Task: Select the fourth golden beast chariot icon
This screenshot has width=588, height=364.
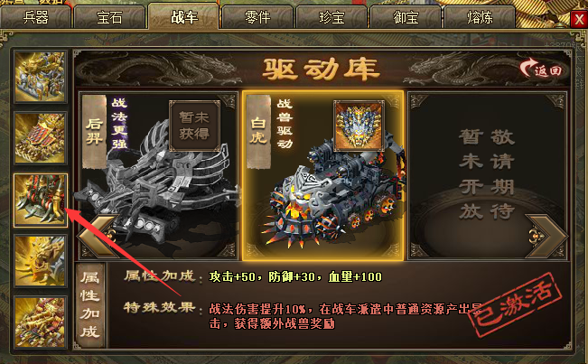Action: 41,261
